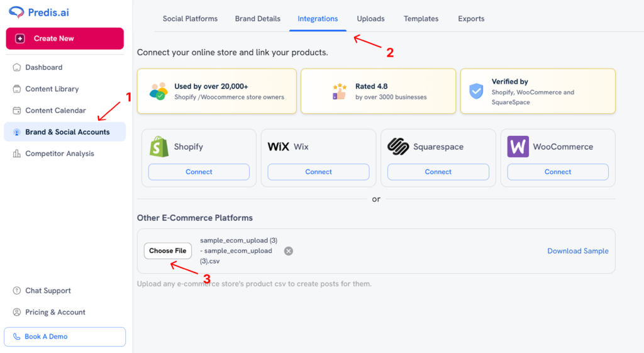
Task: Click the Chat Support question icon
Action: 16,291
